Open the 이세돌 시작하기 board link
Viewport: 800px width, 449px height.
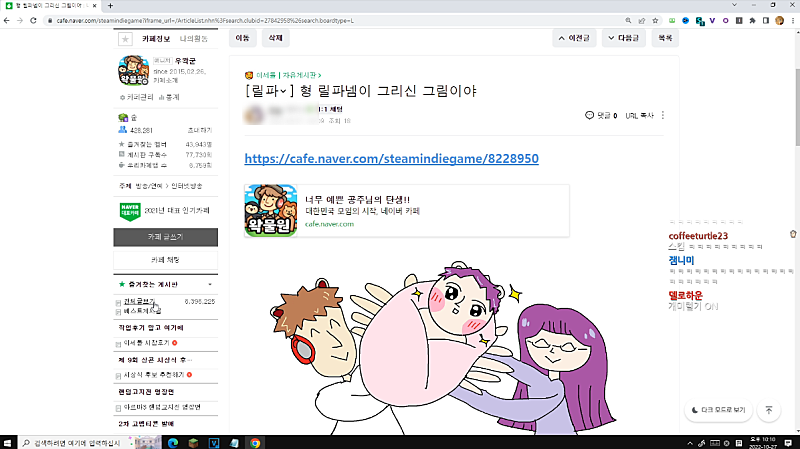(x=146, y=343)
